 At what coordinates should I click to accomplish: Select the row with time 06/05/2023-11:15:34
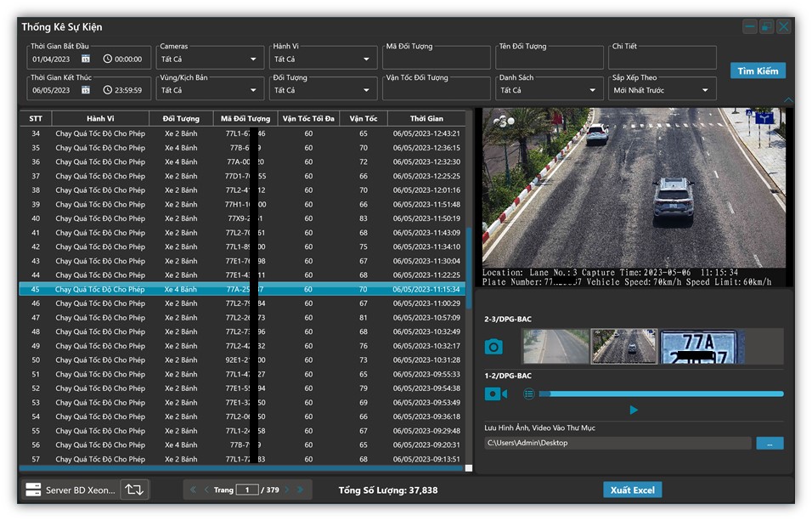pos(242,289)
